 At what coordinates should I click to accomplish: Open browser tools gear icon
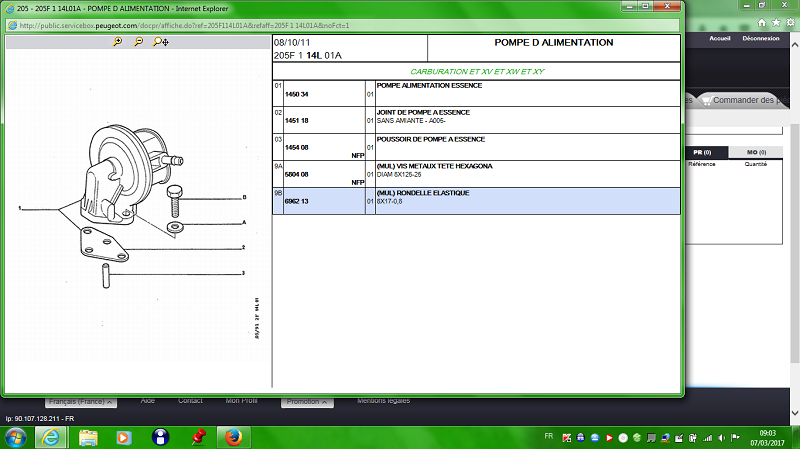pyautogui.click(x=790, y=23)
